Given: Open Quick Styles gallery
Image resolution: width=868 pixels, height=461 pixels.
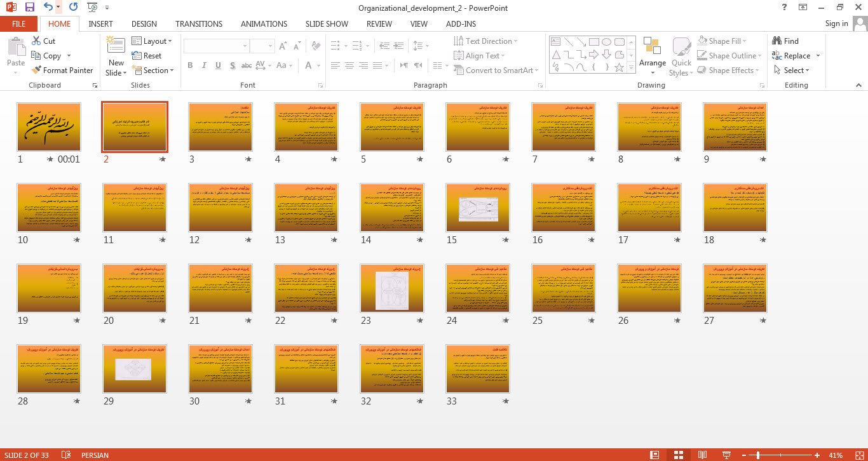Looking at the screenshot, I should pyautogui.click(x=681, y=57).
